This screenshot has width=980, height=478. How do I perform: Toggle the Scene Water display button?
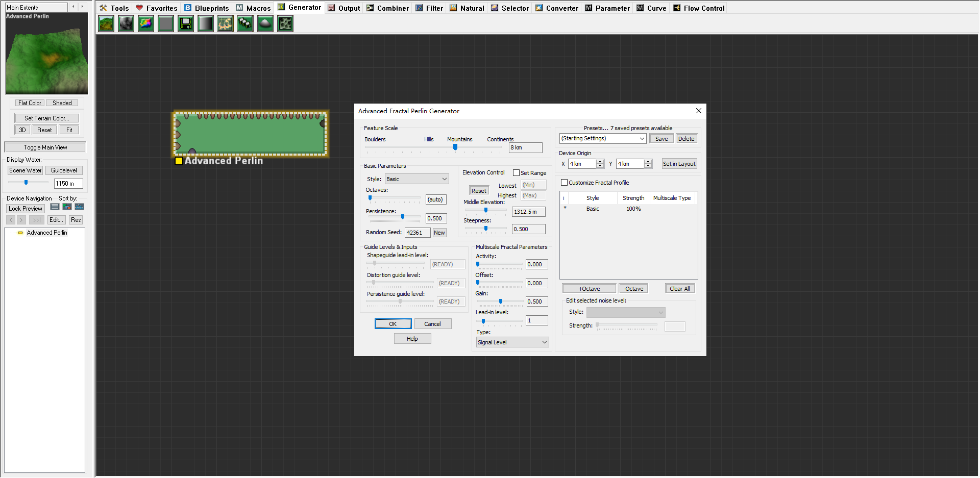(26, 170)
